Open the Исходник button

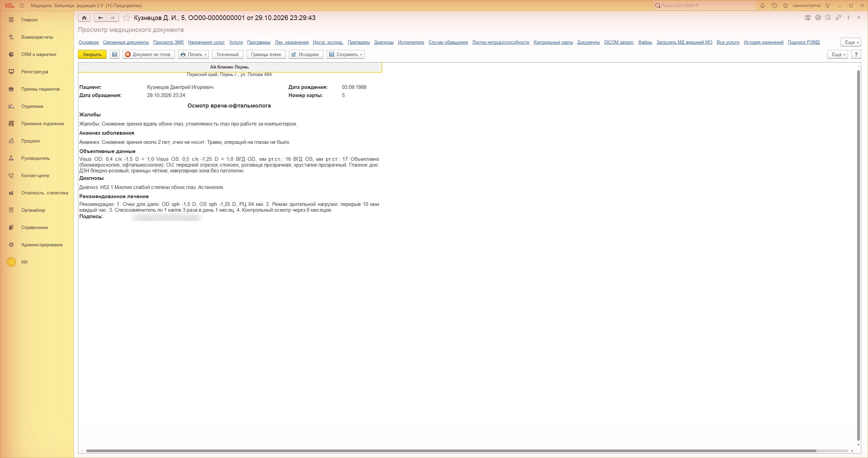306,54
